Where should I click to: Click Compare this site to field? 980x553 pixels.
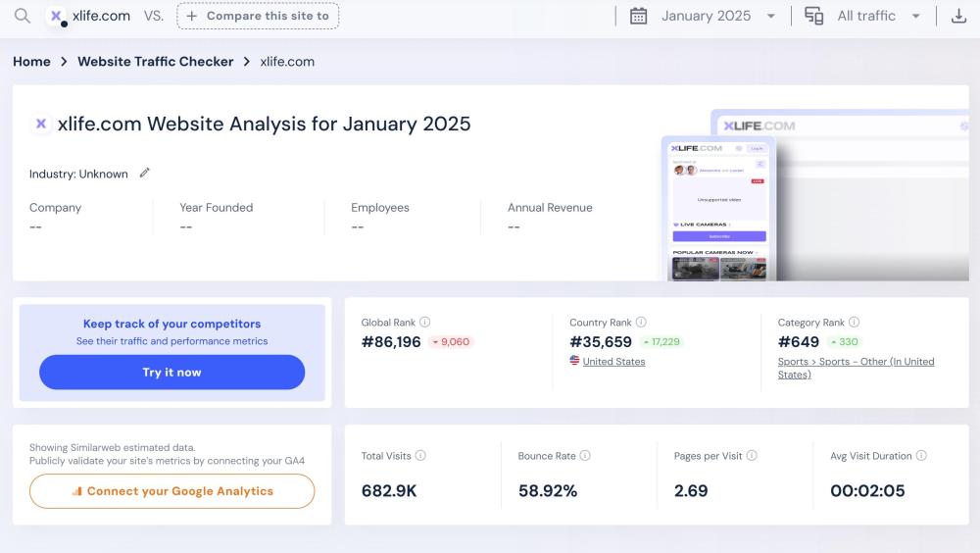click(258, 16)
